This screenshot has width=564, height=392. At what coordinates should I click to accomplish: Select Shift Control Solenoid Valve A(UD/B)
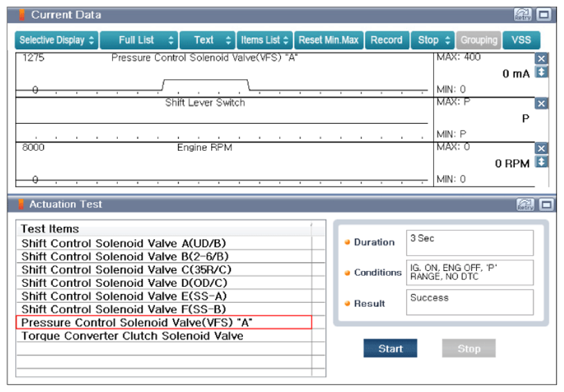coord(164,243)
